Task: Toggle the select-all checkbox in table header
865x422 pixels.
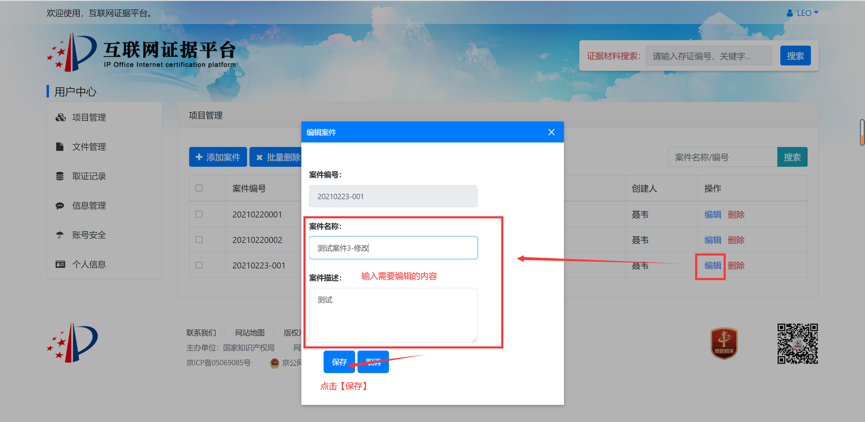Action: 199,188
